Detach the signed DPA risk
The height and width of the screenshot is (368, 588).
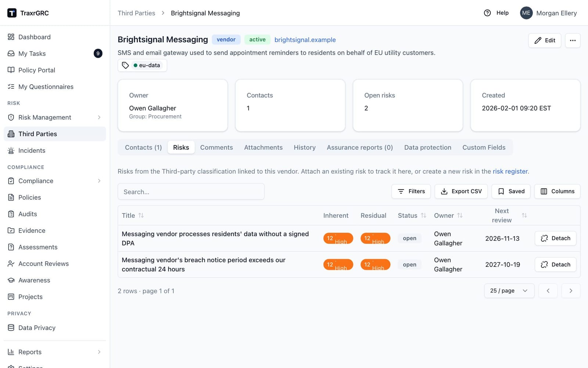(555, 238)
